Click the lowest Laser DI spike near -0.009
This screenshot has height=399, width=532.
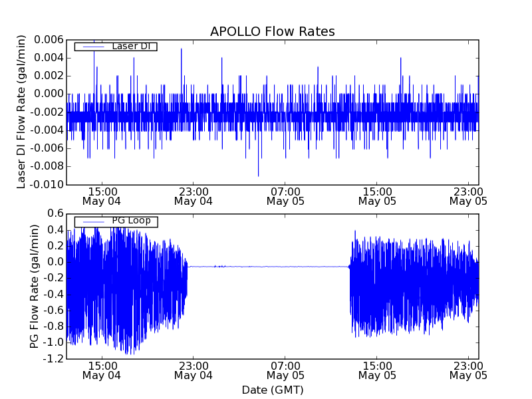[x=259, y=174]
